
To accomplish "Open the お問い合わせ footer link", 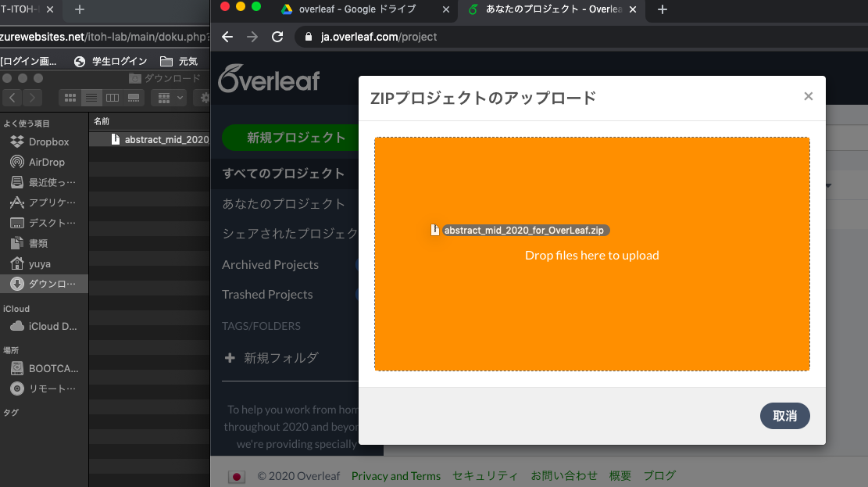I will (x=564, y=476).
